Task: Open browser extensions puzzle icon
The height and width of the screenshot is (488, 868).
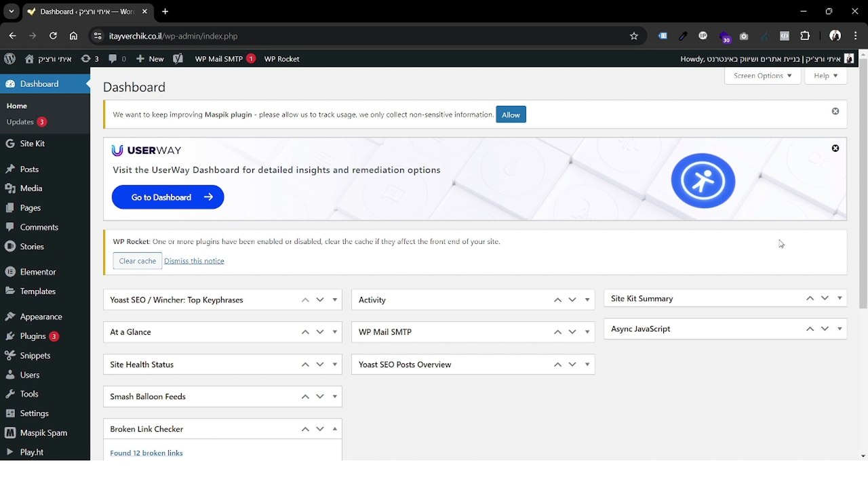Action: tap(805, 36)
